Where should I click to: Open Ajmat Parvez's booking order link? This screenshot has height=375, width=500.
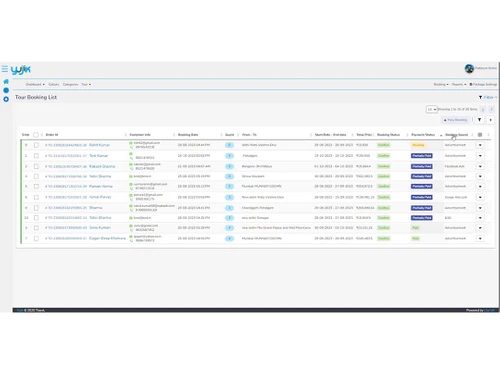pos(66,197)
